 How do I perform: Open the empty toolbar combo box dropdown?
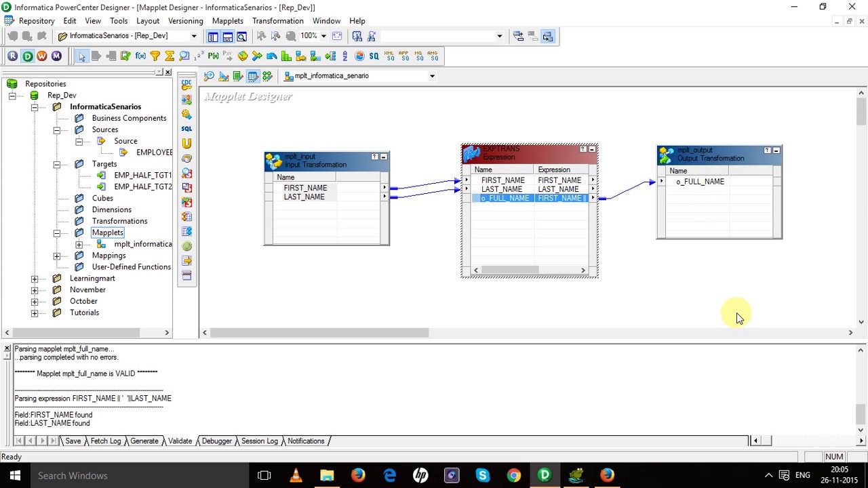[500, 36]
